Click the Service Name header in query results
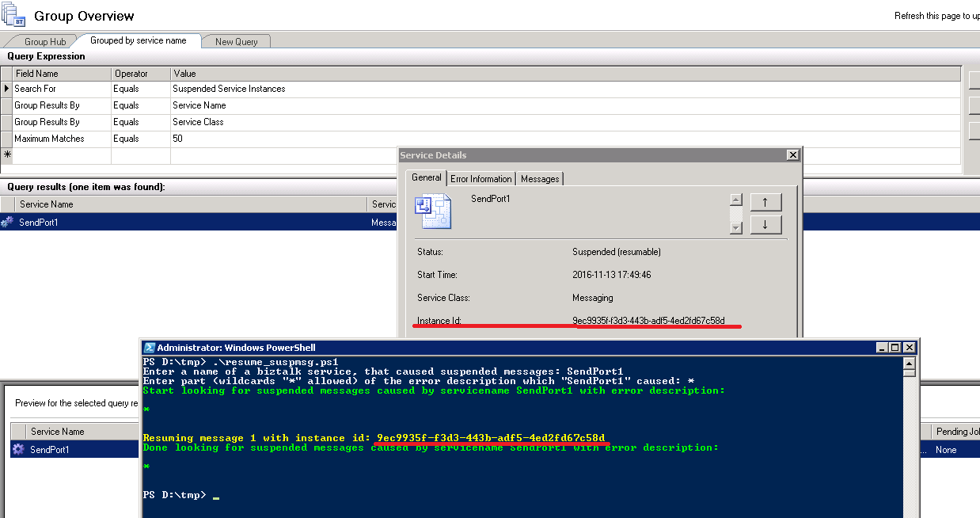Screen dimensions: 980x518 pyautogui.click(x=191, y=204)
